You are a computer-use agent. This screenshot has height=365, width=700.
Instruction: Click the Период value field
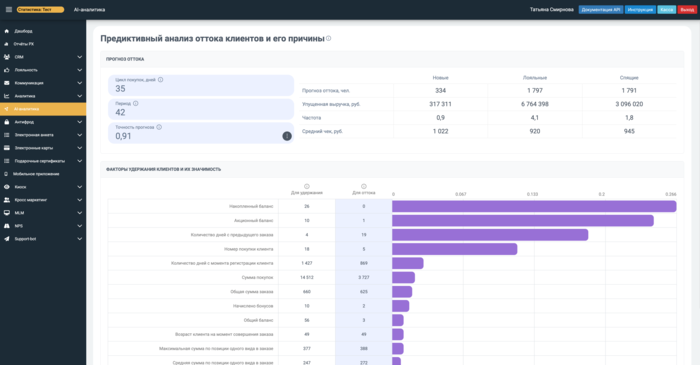(201, 109)
